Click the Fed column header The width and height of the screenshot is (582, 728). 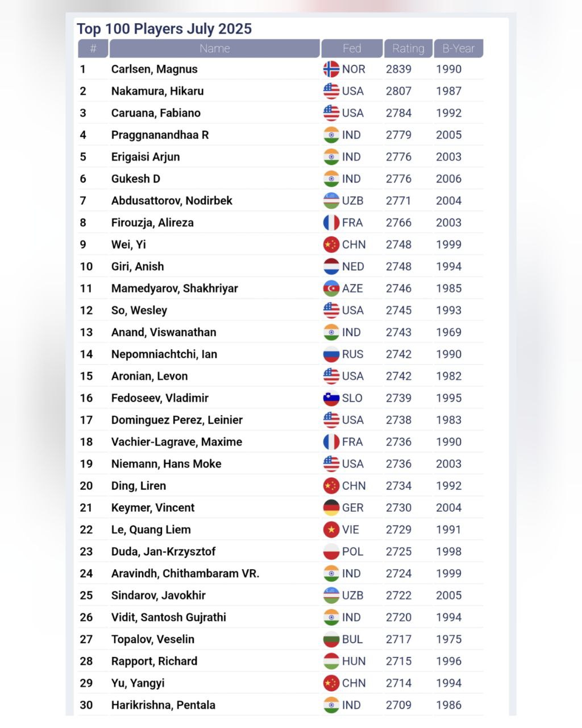pos(352,49)
